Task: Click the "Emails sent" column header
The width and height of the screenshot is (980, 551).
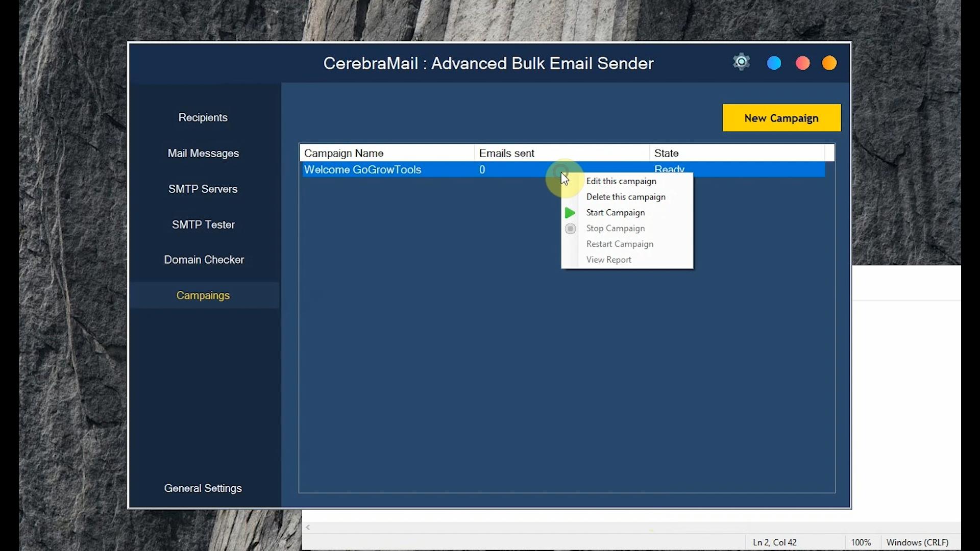Action: [x=506, y=153]
